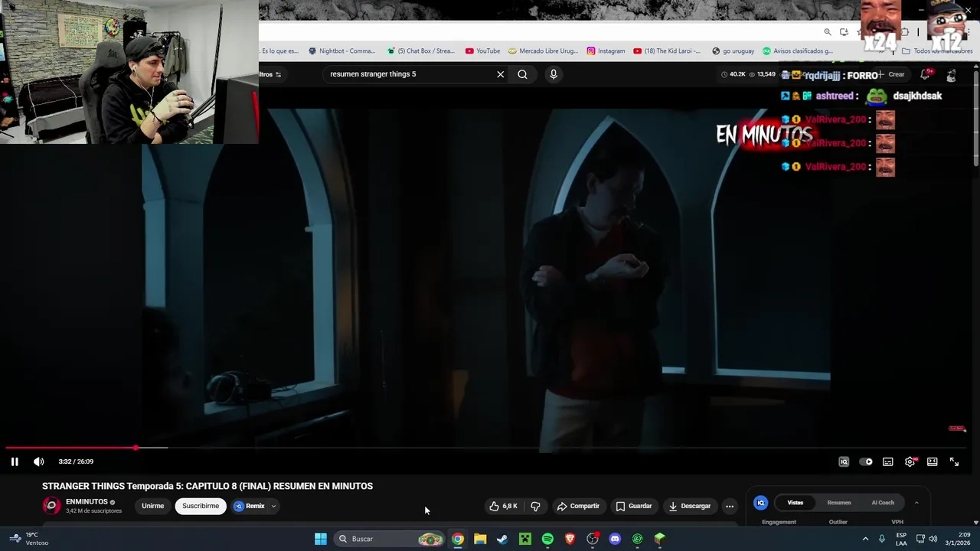Start voice search with microphone
This screenshot has width=980, height=551.
tap(554, 74)
